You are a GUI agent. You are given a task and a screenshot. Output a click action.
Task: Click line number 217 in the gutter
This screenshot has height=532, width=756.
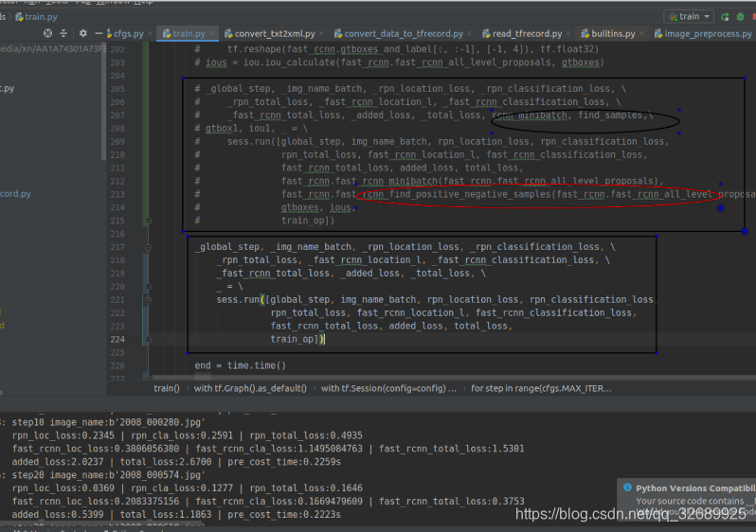click(117, 247)
